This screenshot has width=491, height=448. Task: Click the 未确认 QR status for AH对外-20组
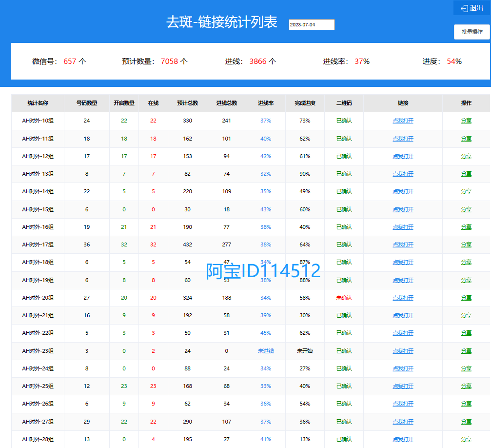pyautogui.click(x=344, y=298)
